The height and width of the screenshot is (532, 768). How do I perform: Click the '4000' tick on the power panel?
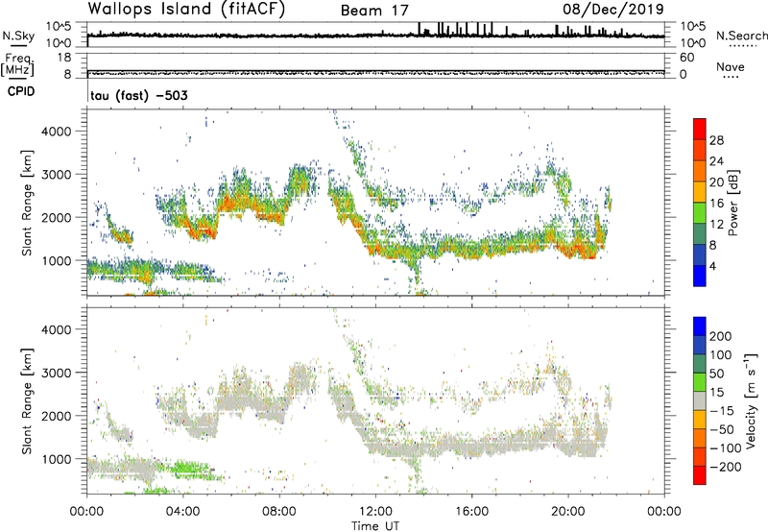(57, 132)
